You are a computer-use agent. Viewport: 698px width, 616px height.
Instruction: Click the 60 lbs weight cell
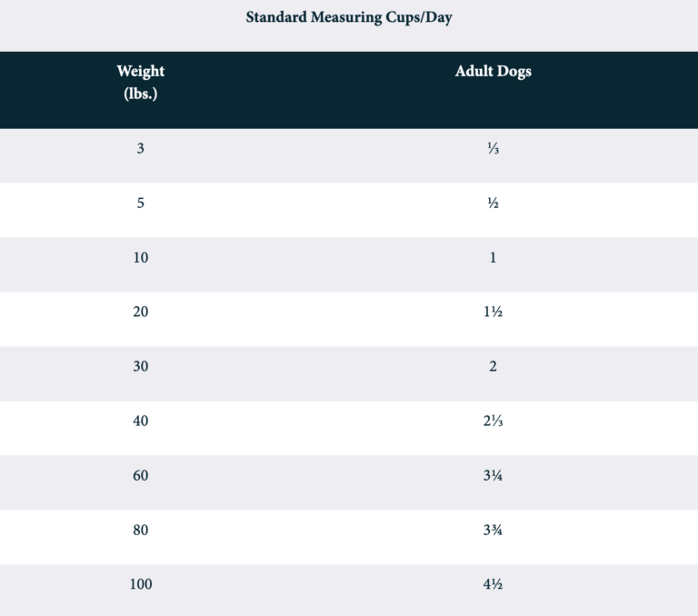click(141, 475)
